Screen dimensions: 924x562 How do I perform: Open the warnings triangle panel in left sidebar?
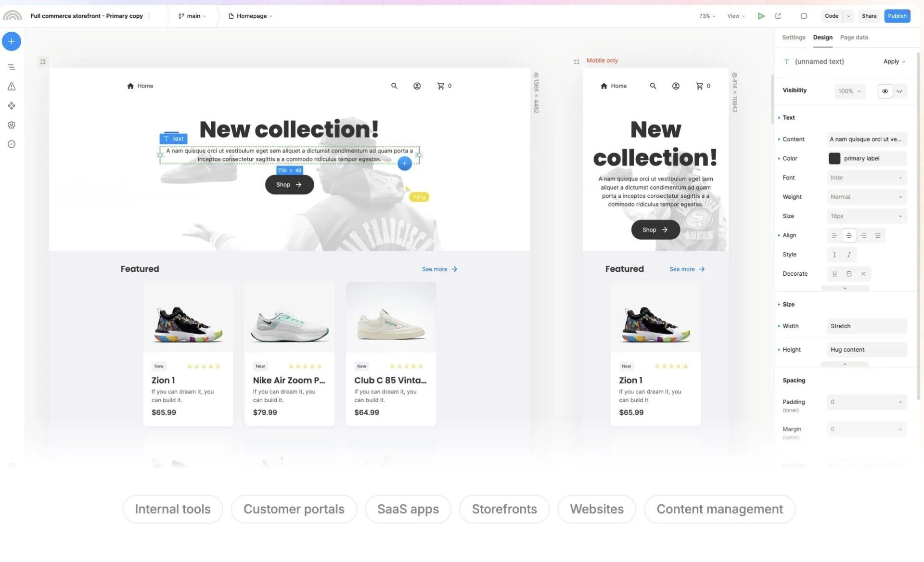pos(12,87)
